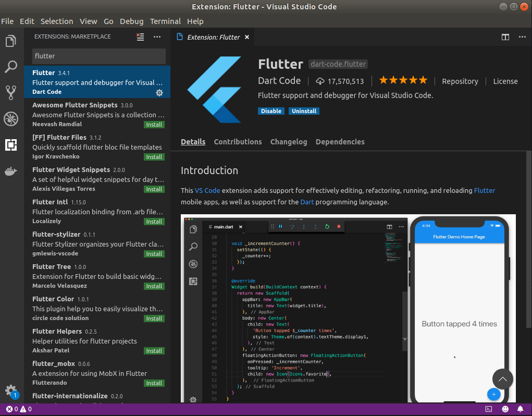
Task: Click the Dart Code publisher name
Action: pos(279,80)
